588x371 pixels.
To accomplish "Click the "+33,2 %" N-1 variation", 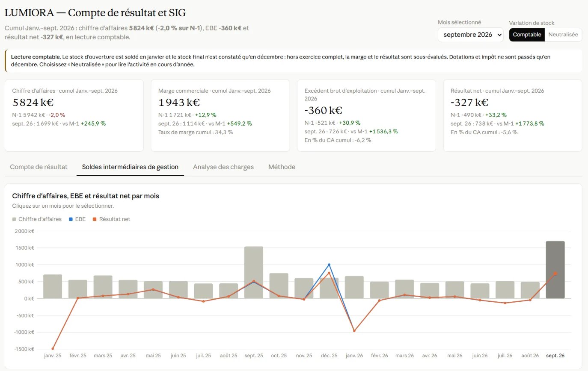I will click(x=496, y=115).
